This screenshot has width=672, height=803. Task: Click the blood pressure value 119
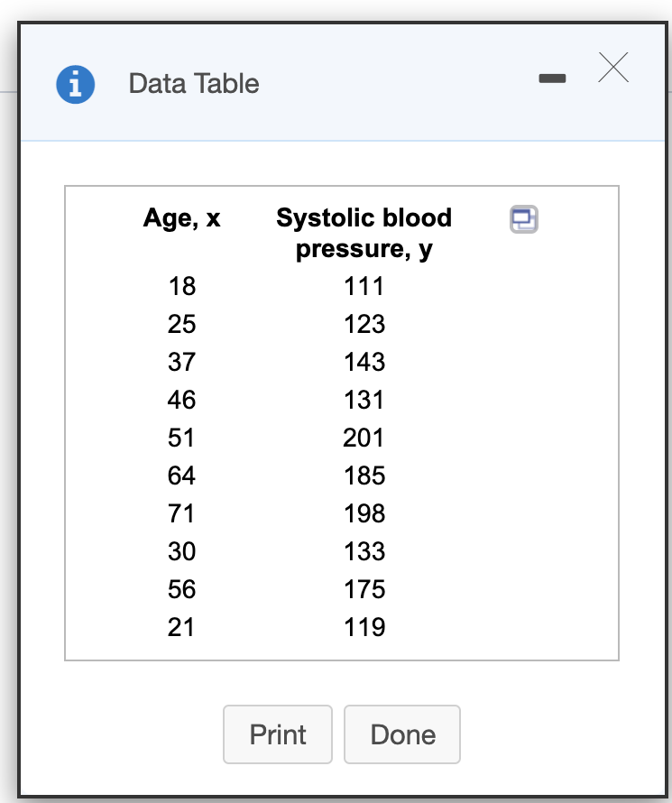(x=364, y=627)
